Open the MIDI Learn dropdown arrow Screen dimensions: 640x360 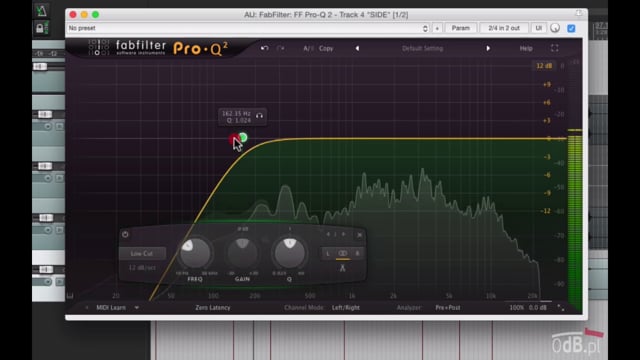tap(137, 307)
